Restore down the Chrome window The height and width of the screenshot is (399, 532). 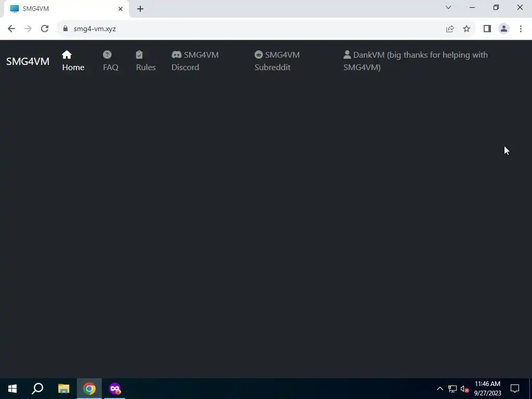point(496,7)
